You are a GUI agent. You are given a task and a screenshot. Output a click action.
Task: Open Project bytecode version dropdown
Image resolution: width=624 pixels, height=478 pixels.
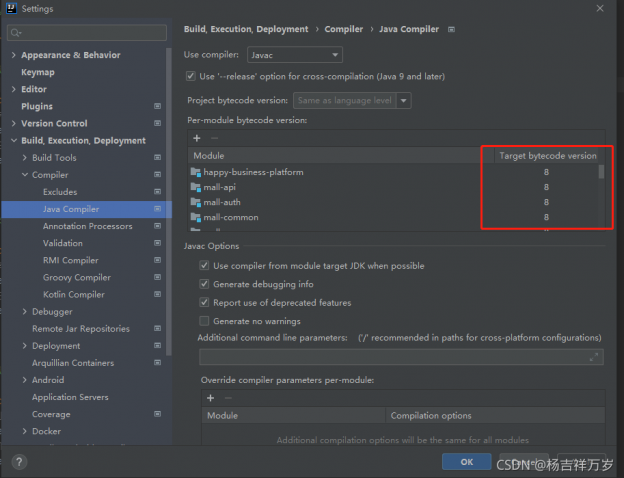tap(352, 100)
